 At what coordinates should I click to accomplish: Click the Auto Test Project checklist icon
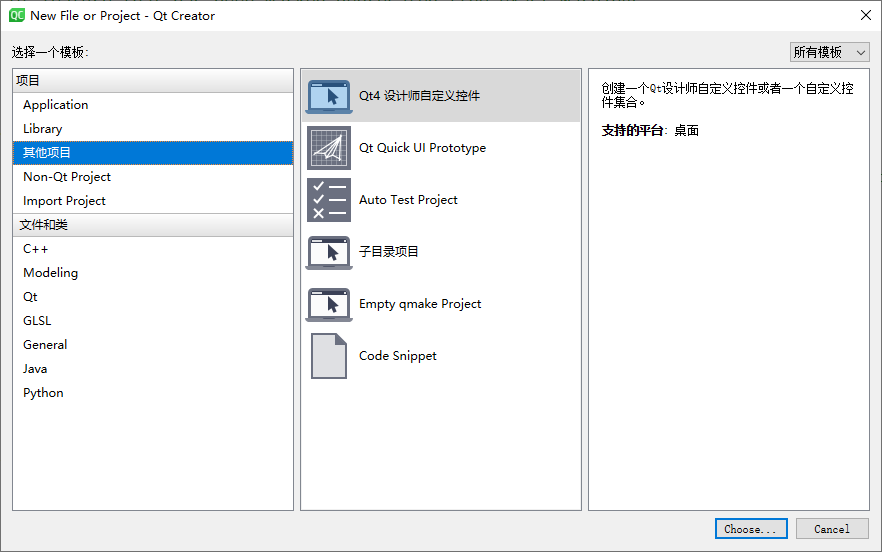pos(329,200)
